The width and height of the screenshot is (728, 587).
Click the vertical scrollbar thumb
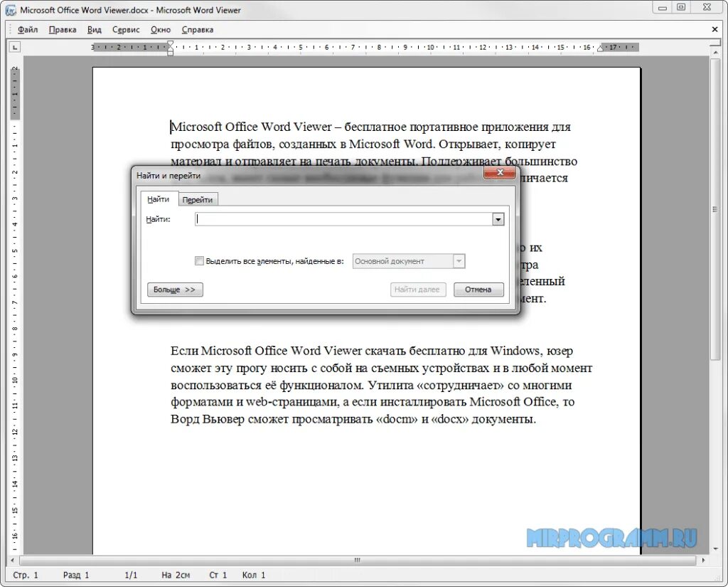coord(715,209)
